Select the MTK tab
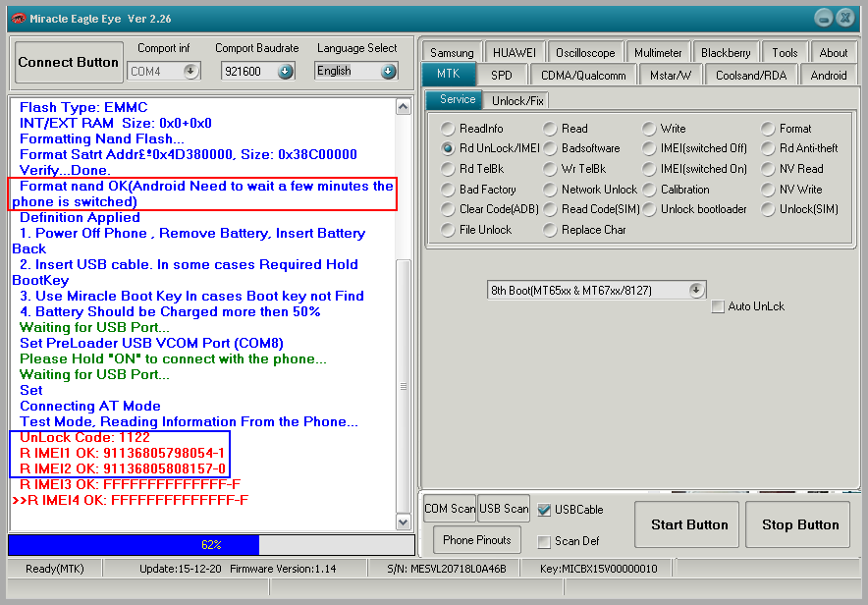The width and height of the screenshot is (868, 605). click(449, 74)
